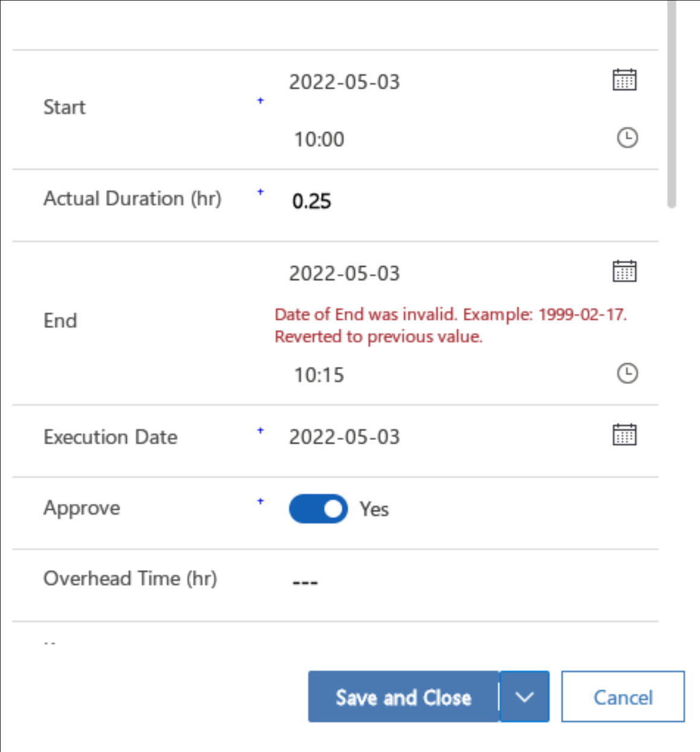
Task: Click the Actual Duration required field marker
Action: (259, 191)
